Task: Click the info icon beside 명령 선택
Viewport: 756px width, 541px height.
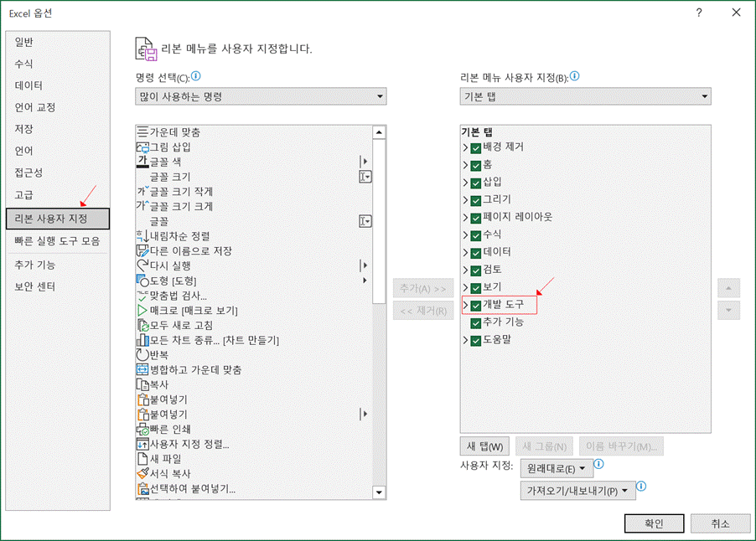Action: pyautogui.click(x=196, y=76)
